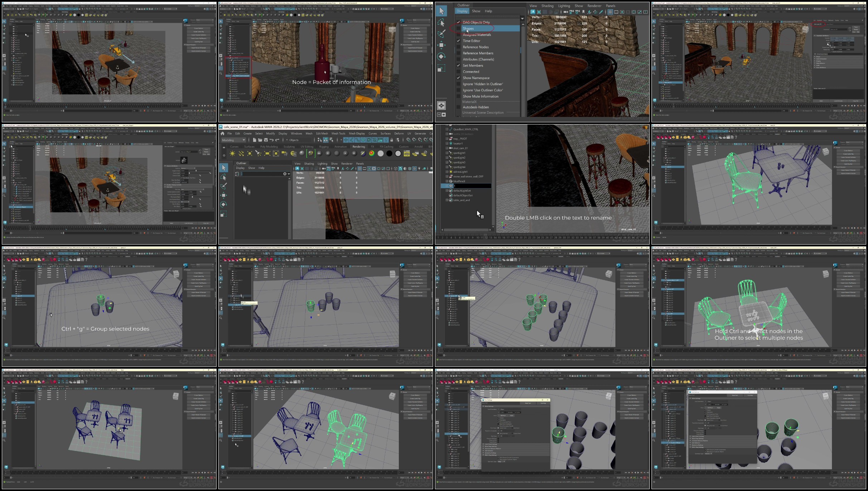Click the Home icon in Maya's menu bar
868x491 pixels.
(x=222, y=133)
